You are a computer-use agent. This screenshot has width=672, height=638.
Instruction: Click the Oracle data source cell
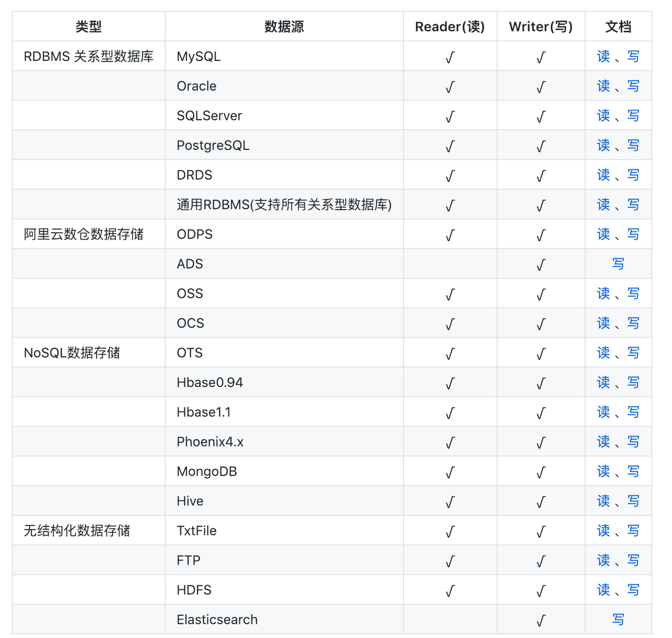(284, 86)
